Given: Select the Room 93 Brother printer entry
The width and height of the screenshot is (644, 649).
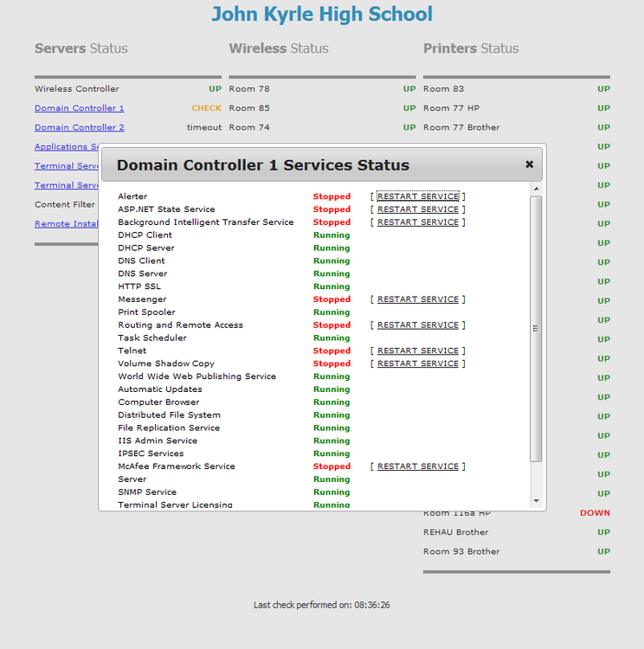Looking at the screenshot, I should 517,551.
